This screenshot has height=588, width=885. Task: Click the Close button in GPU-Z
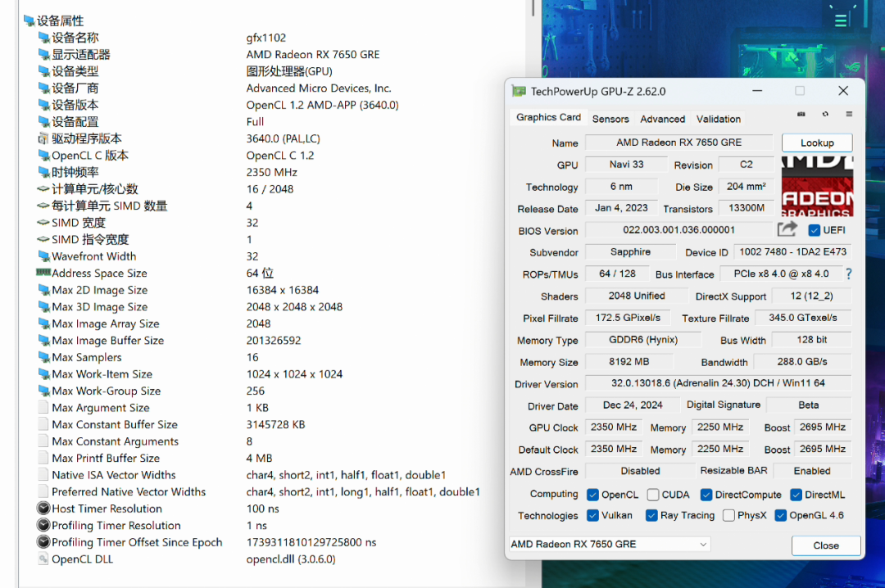(826, 545)
